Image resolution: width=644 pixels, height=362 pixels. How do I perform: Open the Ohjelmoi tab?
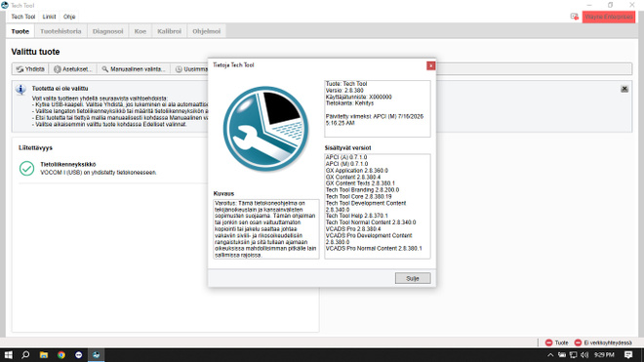coord(207,31)
